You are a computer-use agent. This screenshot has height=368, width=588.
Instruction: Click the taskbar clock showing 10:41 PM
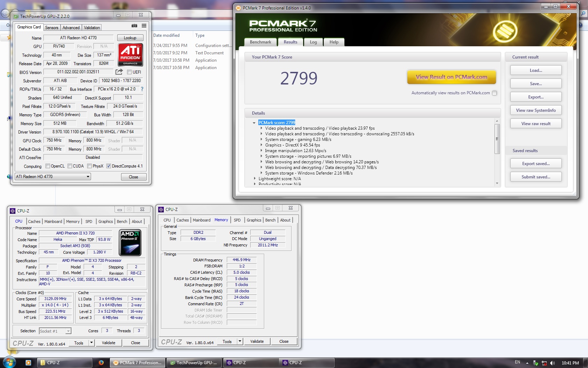(570, 363)
